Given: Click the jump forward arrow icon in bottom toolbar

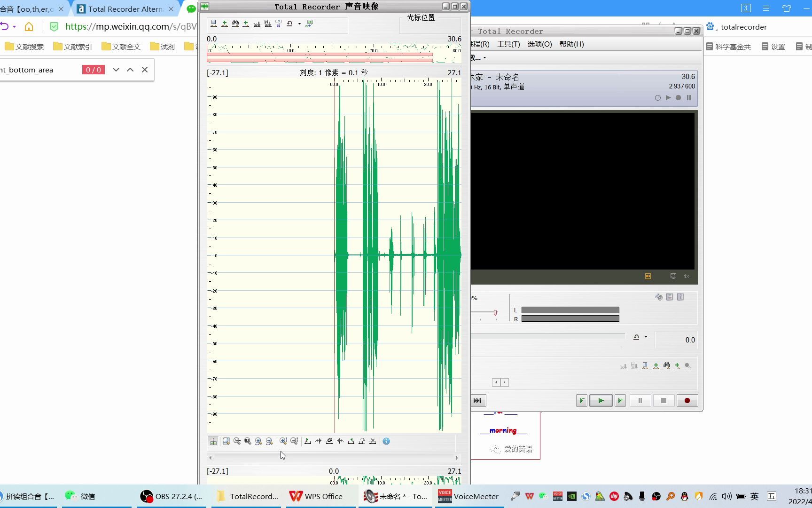Looking at the screenshot, I should [x=319, y=441].
